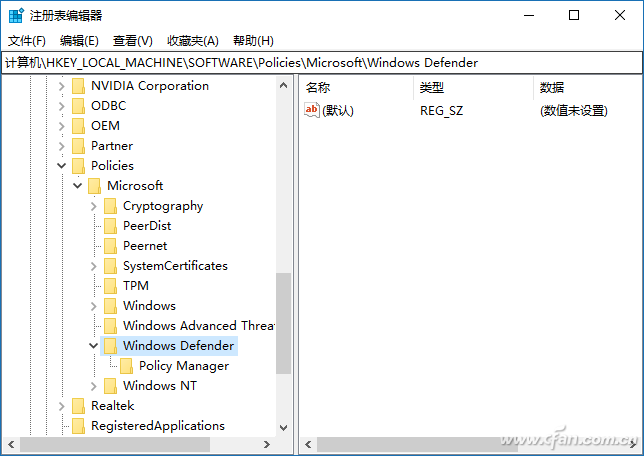The width and height of the screenshot is (644, 456).
Task: Click the SystemCertificates folder icon
Action: [110, 266]
